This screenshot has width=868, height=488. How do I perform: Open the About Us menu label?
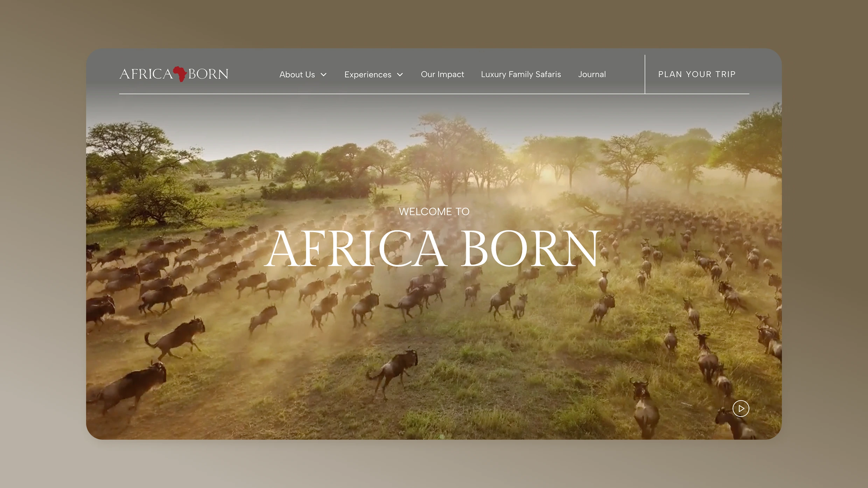(297, 75)
